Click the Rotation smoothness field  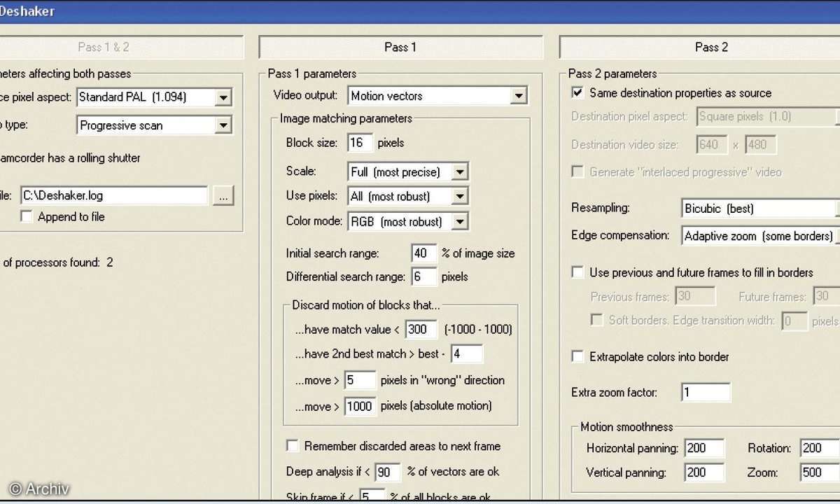click(820, 449)
